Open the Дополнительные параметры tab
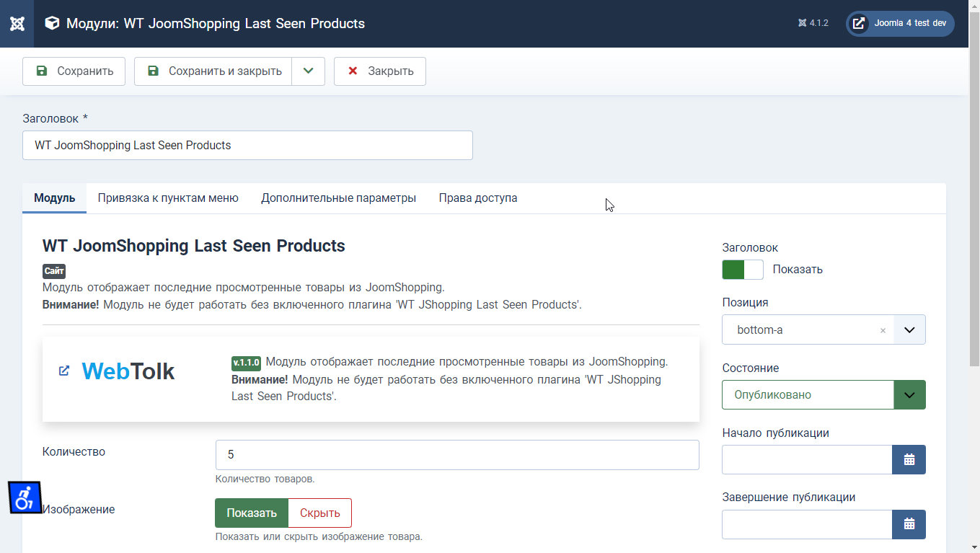This screenshot has height=553, width=980. click(x=338, y=198)
